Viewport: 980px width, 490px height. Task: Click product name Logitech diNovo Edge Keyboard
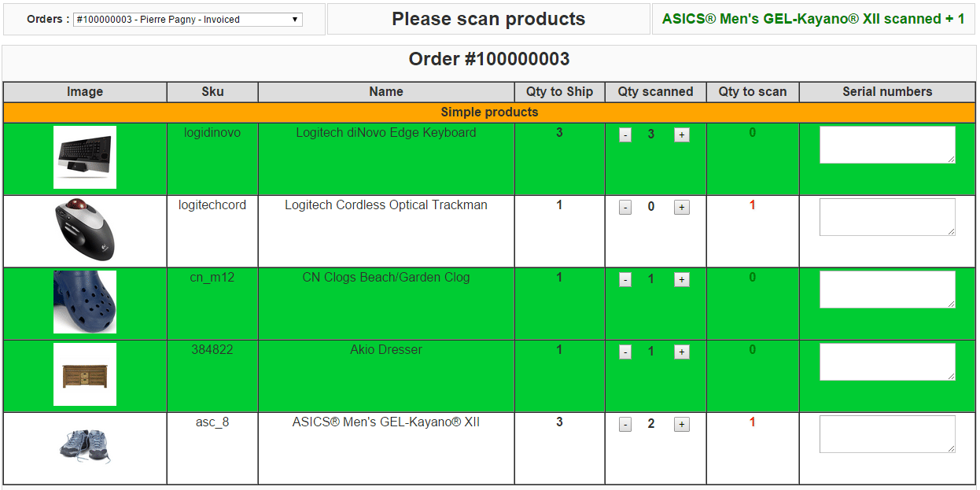[386, 133]
